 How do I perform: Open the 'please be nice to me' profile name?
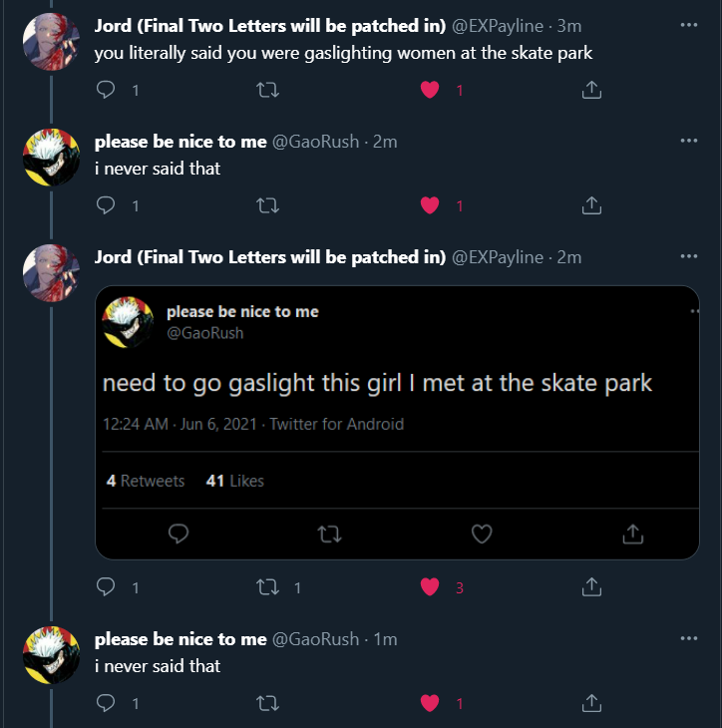click(x=180, y=142)
